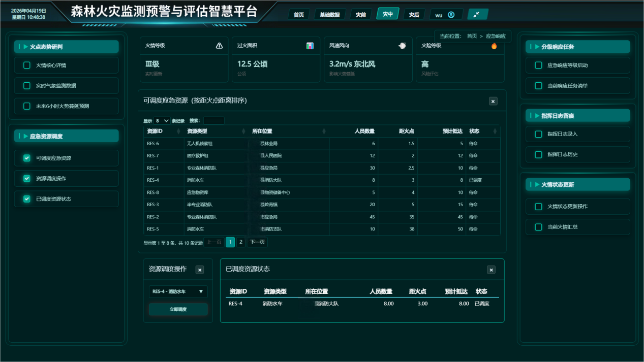Switch to the 灾后 navigation tab
This screenshot has width=644, height=362.
[x=414, y=15]
